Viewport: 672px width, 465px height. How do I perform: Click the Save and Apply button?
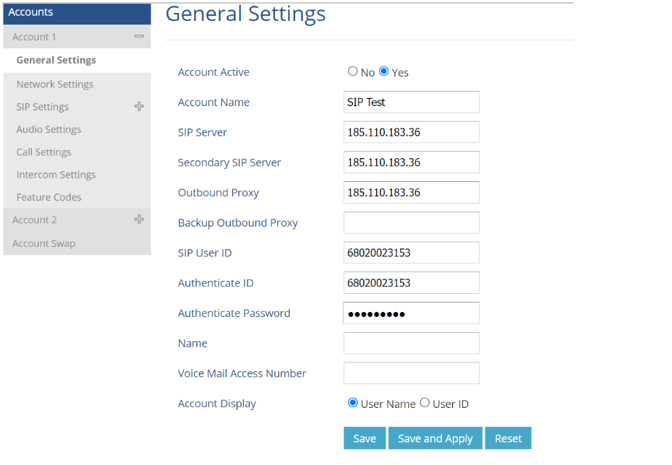click(435, 438)
